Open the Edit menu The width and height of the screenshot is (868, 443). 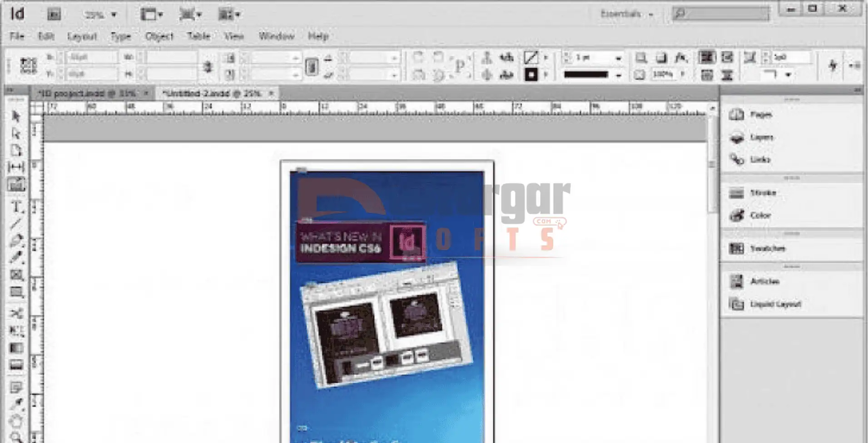pos(46,36)
